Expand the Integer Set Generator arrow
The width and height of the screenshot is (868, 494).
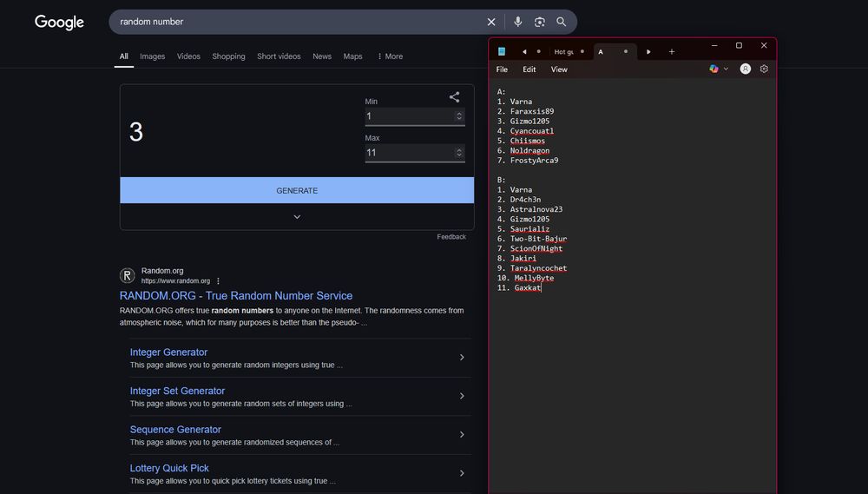point(462,396)
